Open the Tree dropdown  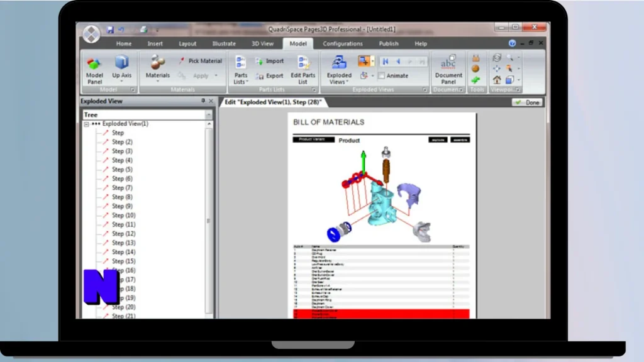pos(209,115)
